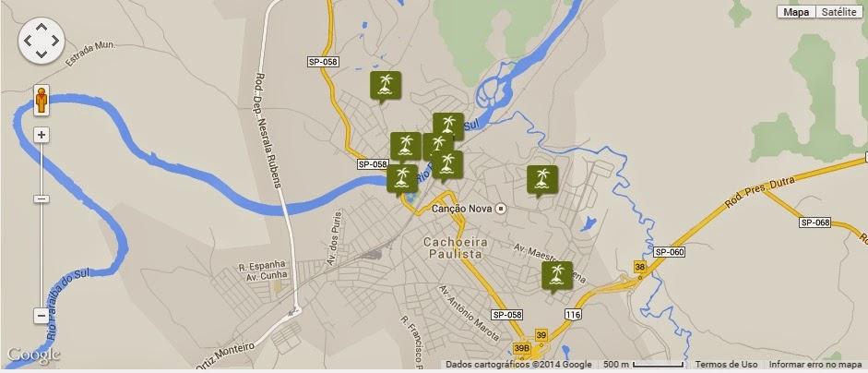Switch to the Satélite view

(838, 12)
